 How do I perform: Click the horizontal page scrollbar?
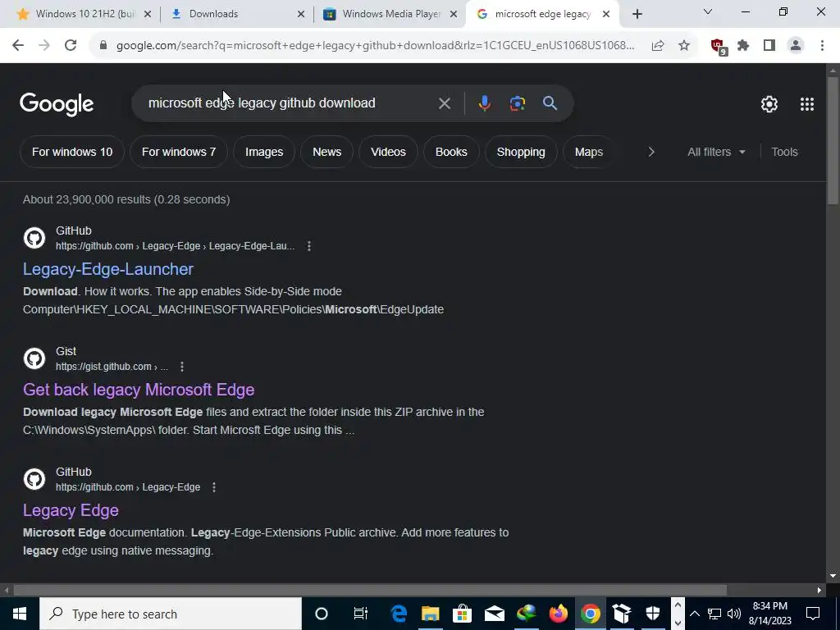coord(370,590)
